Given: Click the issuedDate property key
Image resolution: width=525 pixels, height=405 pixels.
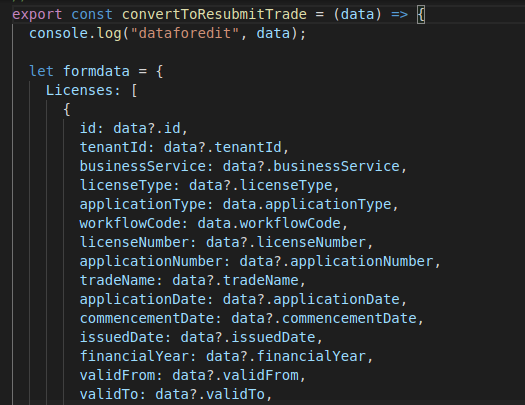Looking at the screenshot, I should (x=121, y=337).
